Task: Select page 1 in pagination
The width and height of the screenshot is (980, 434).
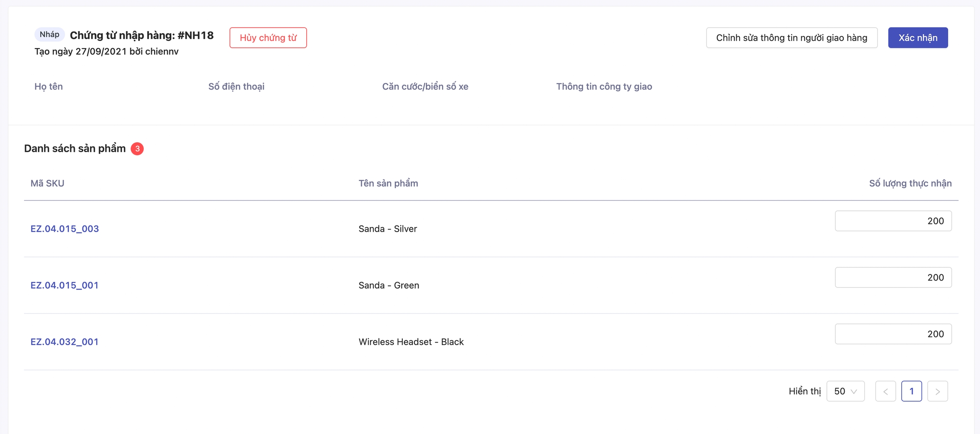Action: tap(912, 391)
